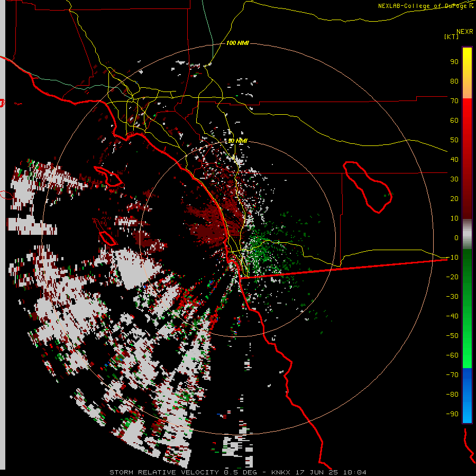Pick the blue segment of the color bar
Viewport: 476px width, 476px height.
point(467,395)
